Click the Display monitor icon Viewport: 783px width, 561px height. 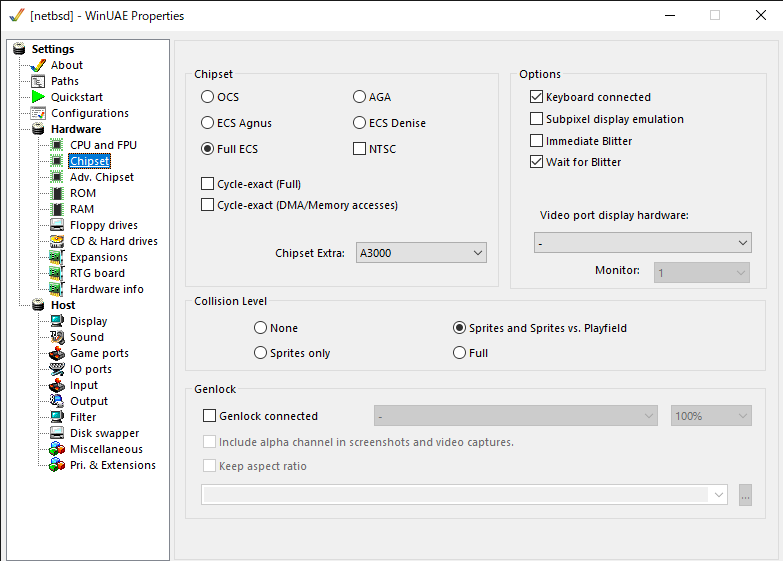(57, 321)
